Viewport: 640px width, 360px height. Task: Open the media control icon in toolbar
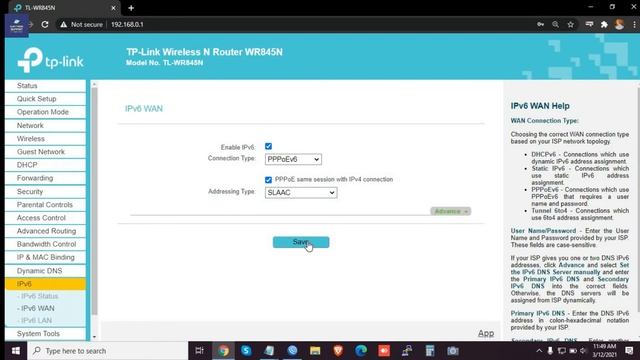pos(589,24)
